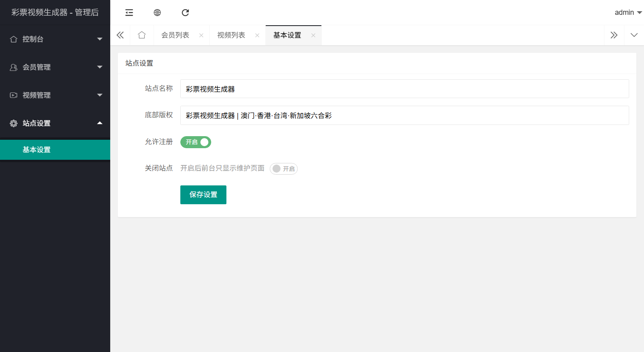This screenshot has height=352, width=644.
Task: Select the 基本设置 tab
Action: (287, 35)
